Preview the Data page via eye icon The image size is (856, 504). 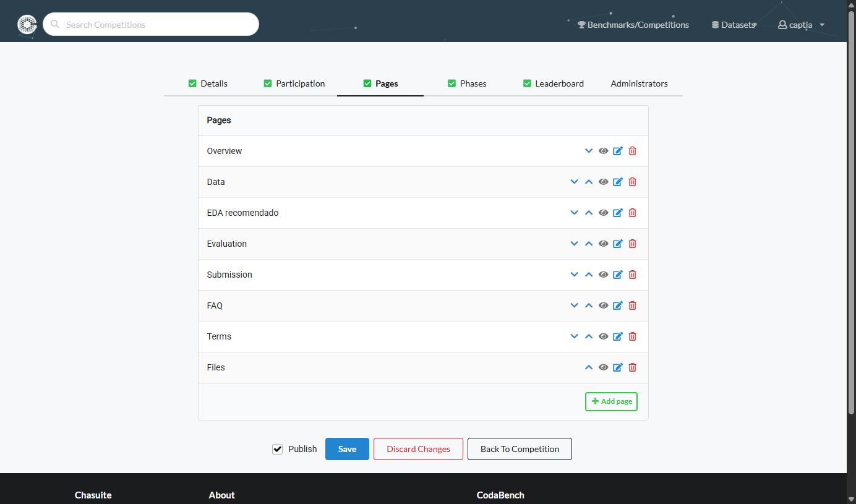603,182
